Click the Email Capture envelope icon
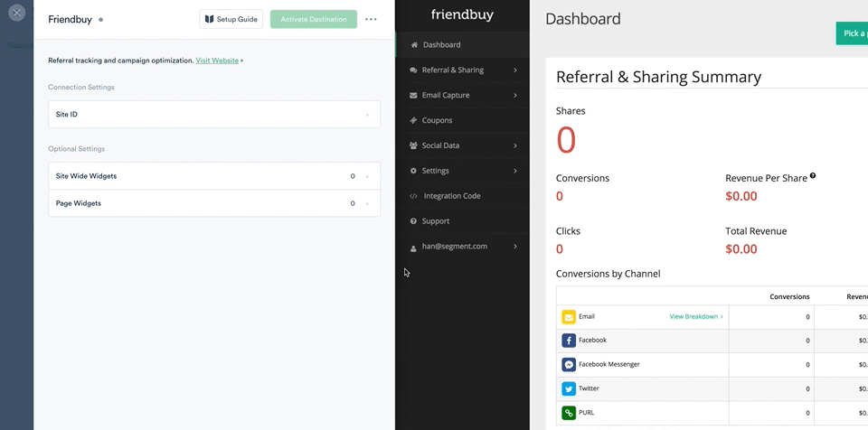The width and height of the screenshot is (868, 430). pos(413,95)
